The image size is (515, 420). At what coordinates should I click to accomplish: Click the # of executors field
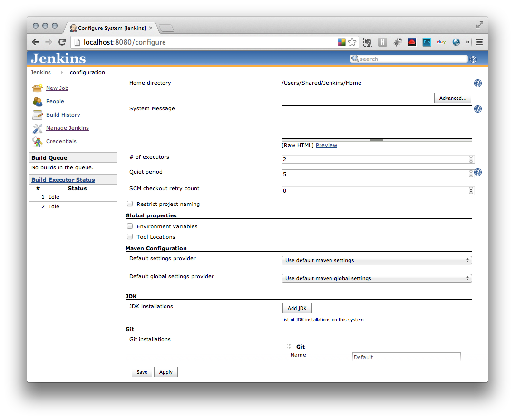coord(378,159)
